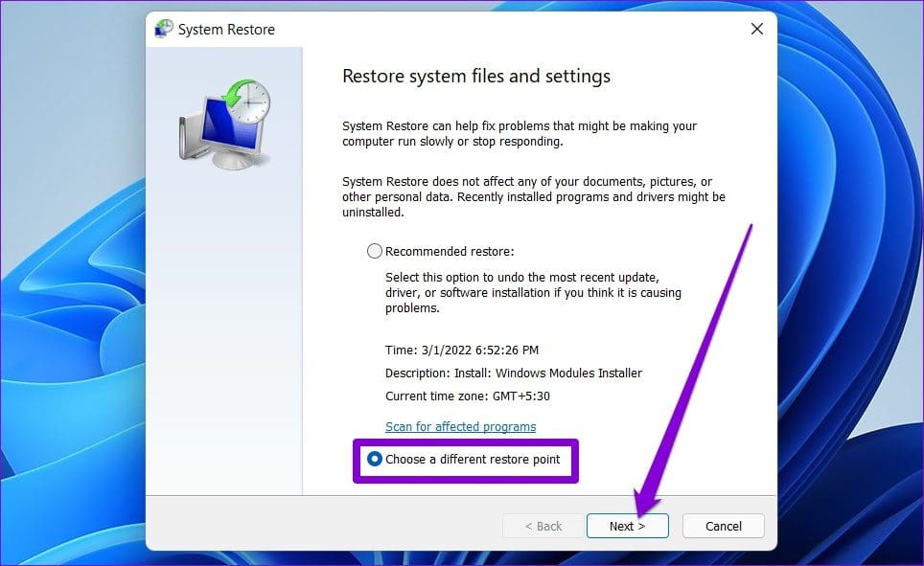The height and width of the screenshot is (566, 924).
Task: Select the Recommended restore radio button
Action: click(x=374, y=252)
